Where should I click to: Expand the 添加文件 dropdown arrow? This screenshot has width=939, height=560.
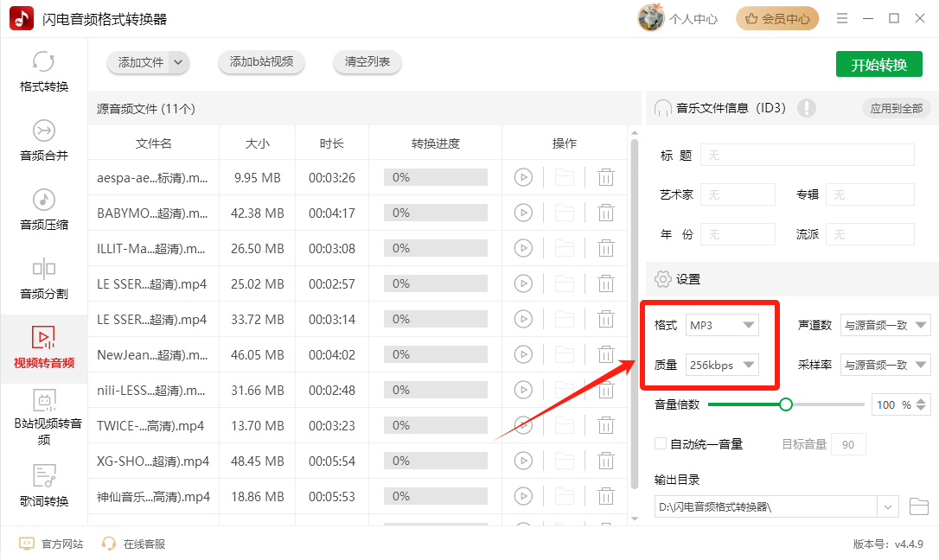coord(178,62)
